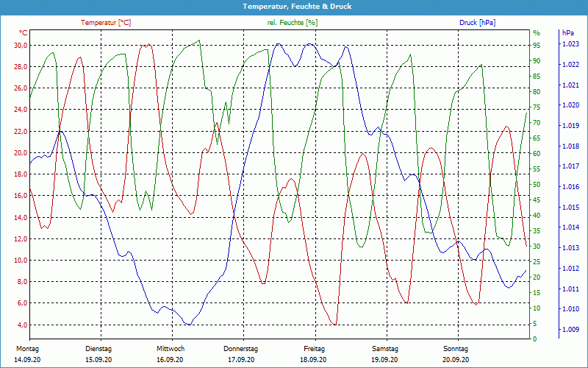Click the 20,0 temperature axis value

coord(21,152)
